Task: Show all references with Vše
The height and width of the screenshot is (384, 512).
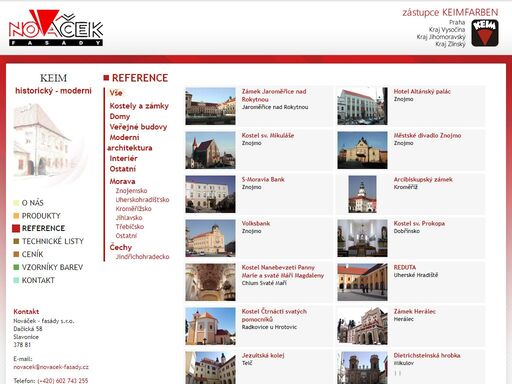Action: [116, 93]
